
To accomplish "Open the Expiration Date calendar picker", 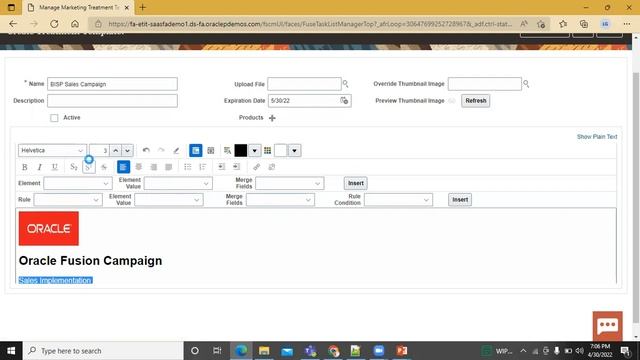I will coord(344,100).
